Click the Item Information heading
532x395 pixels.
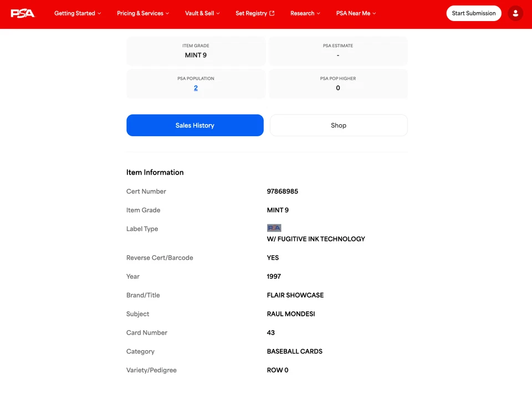[155, 172]
